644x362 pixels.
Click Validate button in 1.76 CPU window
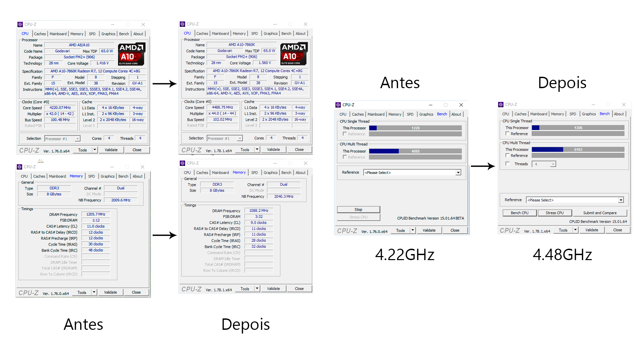111,150
